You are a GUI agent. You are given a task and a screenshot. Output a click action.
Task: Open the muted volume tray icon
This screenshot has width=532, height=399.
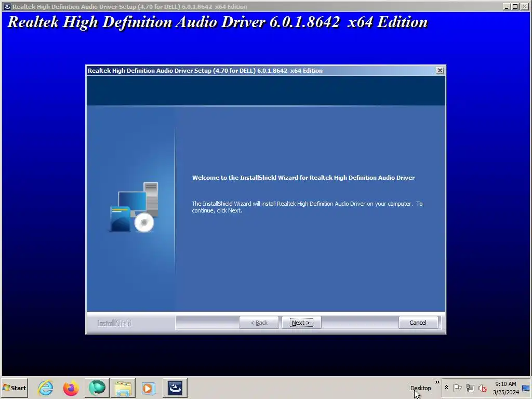coord(482,388)
